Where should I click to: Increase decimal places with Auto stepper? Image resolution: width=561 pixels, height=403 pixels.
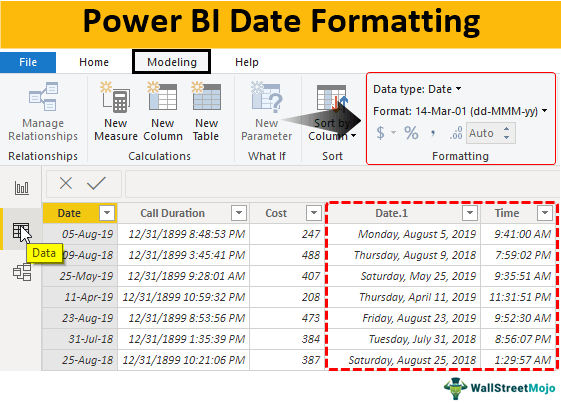tap(507, 129)
